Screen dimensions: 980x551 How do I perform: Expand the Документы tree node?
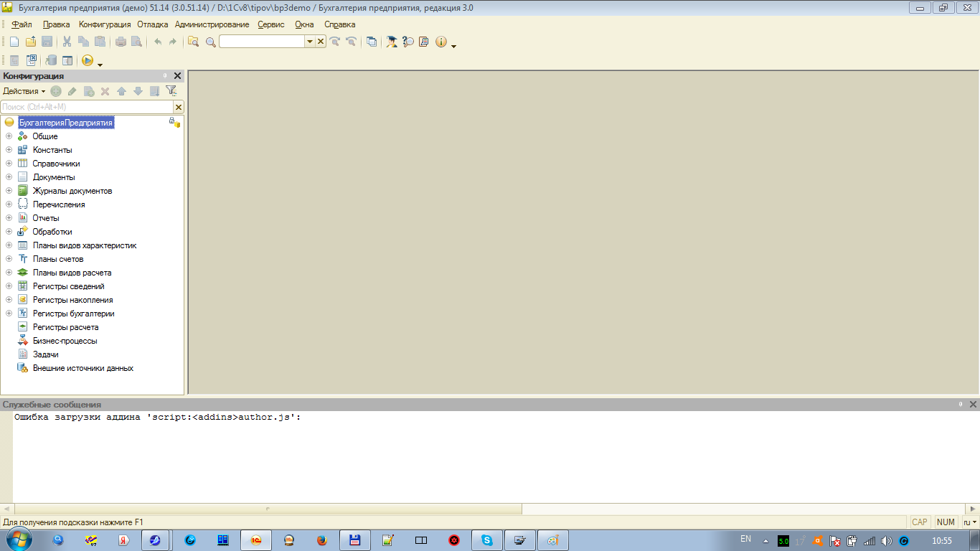[x=9, y=177]
